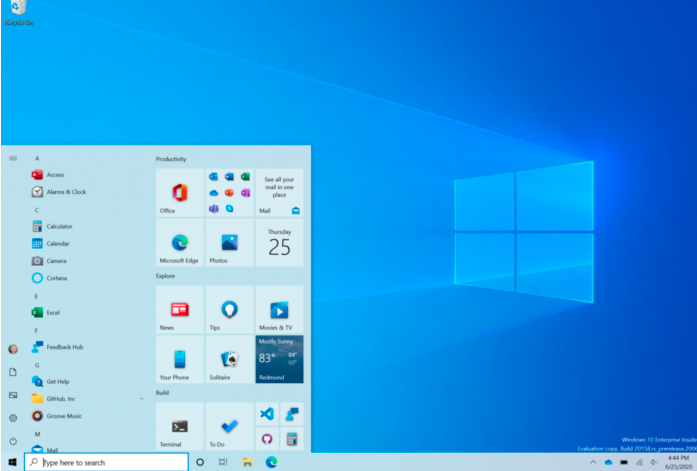Image resolution: width=697 pixels, height=471 pixels.
Task: Click the Windows Start button
Action: (x=12, y=462)
